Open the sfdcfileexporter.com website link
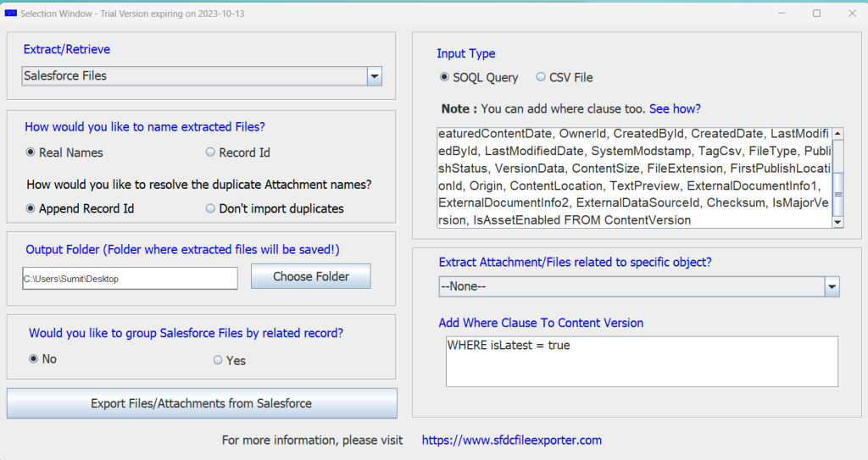The width and height of the screenshot is (868, 460). 511,441
